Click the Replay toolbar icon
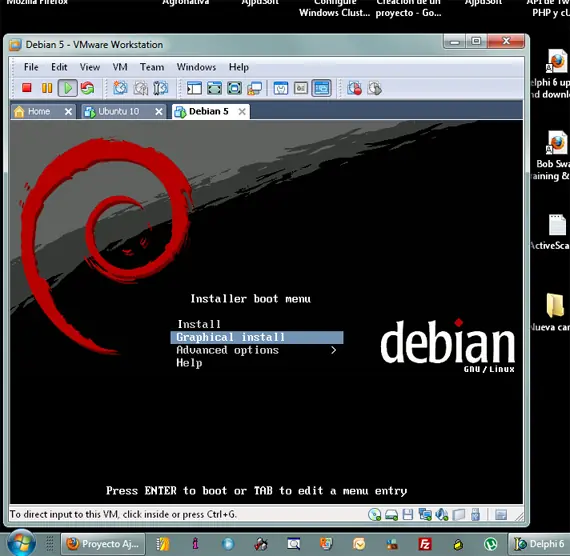 [374, 88]
